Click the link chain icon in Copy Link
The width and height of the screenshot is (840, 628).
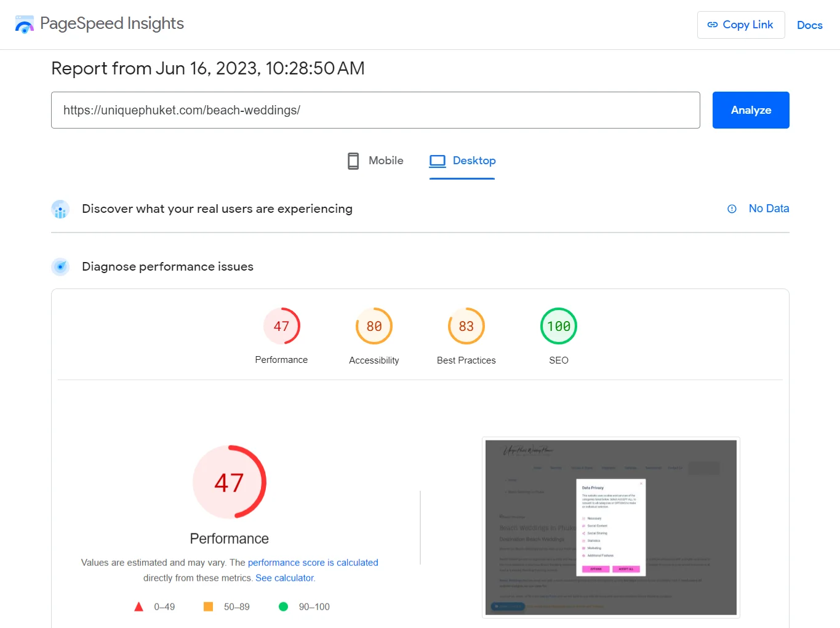tap(713, 25)
